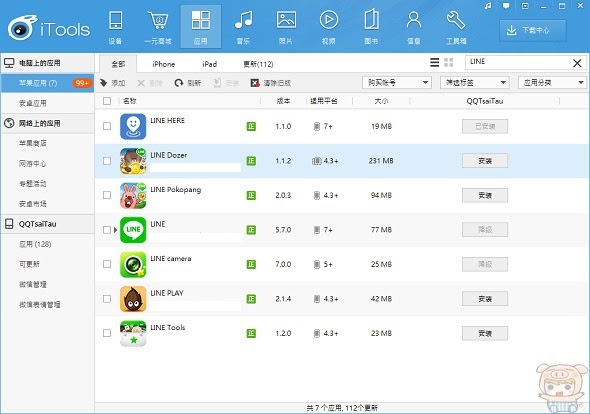This screenshot has width=590, height=414.
Task: Open the 图书 (Books) section
Action: pos(371,27)
